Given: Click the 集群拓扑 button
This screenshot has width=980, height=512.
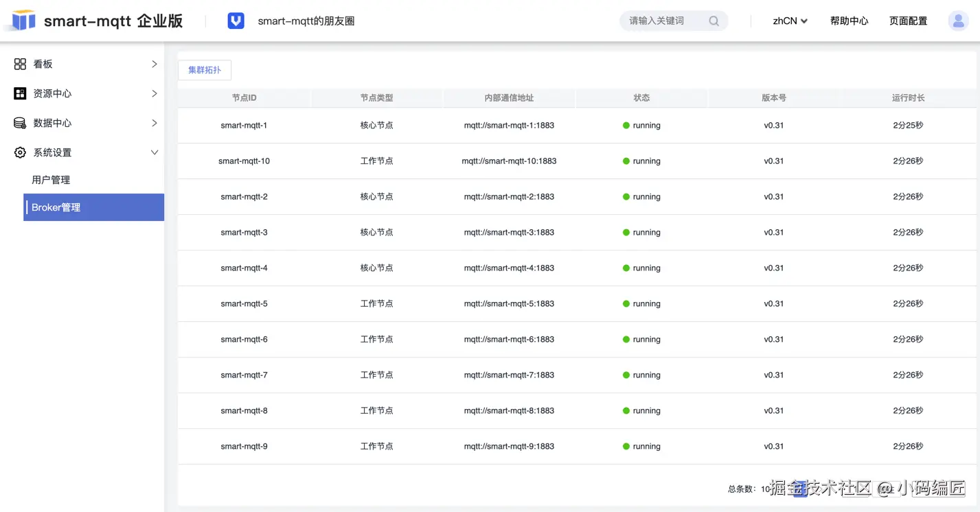Looking at the screenshot, I should (x=205, y=70).
